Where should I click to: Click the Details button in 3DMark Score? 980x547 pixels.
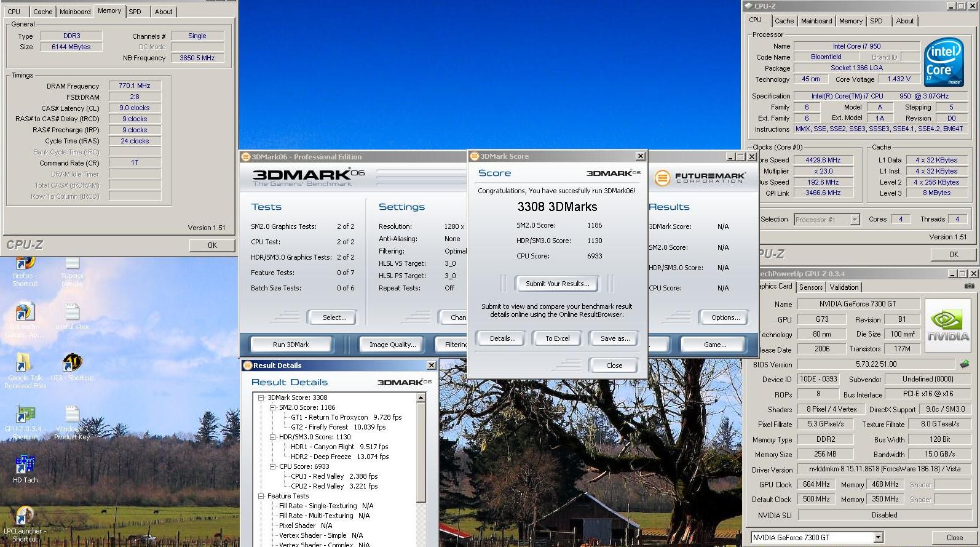[x=502, y=338]
